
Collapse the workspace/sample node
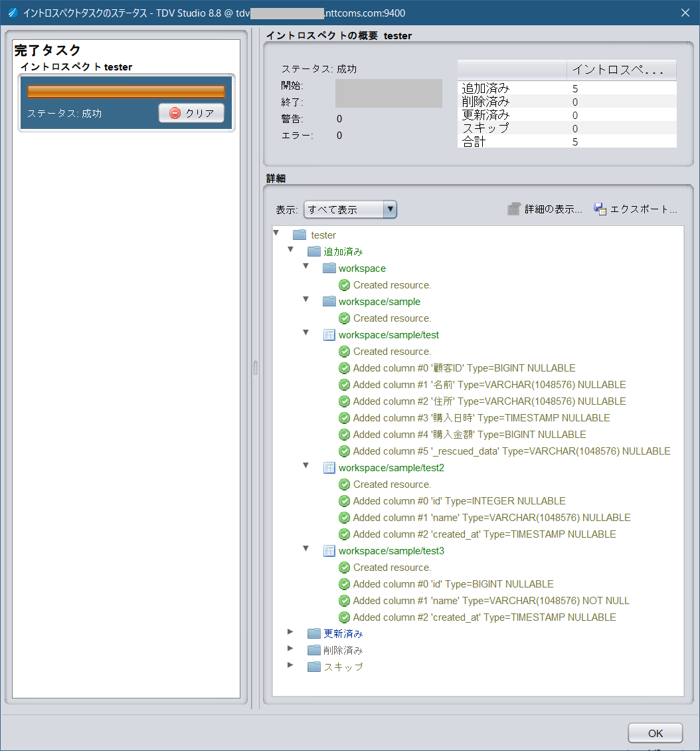click(x=306, y=299)
